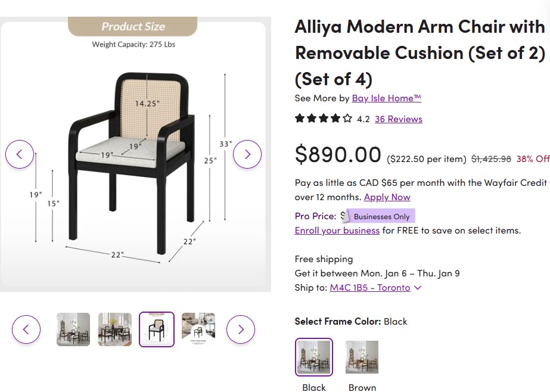Viewport: 550px width, 392px height.
Task: Open the Bay Isle Home brand link
Action: [386, 98]
